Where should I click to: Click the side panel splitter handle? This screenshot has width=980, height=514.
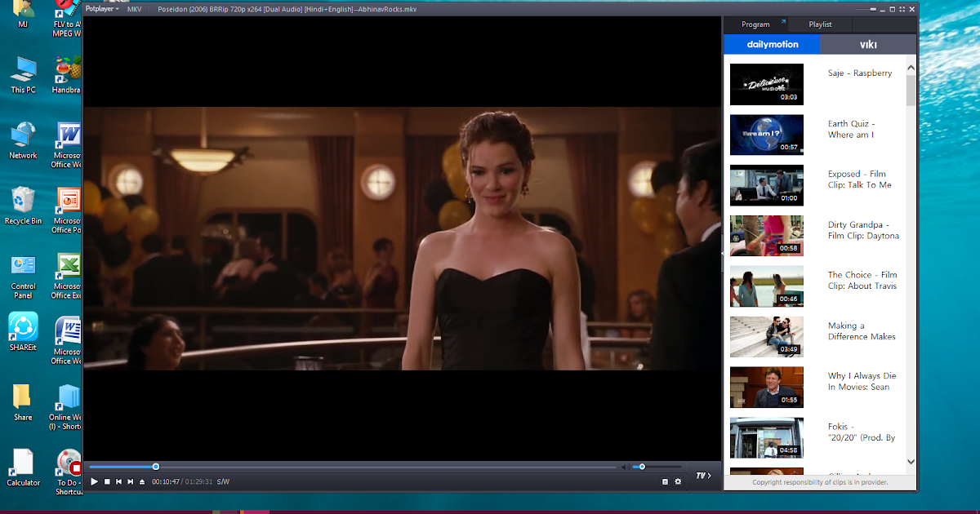pyautogui.click(x=722, y=255)
